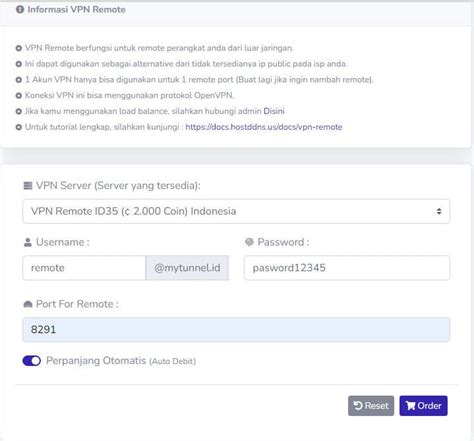This screenshot has width=474, height=441.
Task: Click the key icon next to Password
Action: pos(249,242)
